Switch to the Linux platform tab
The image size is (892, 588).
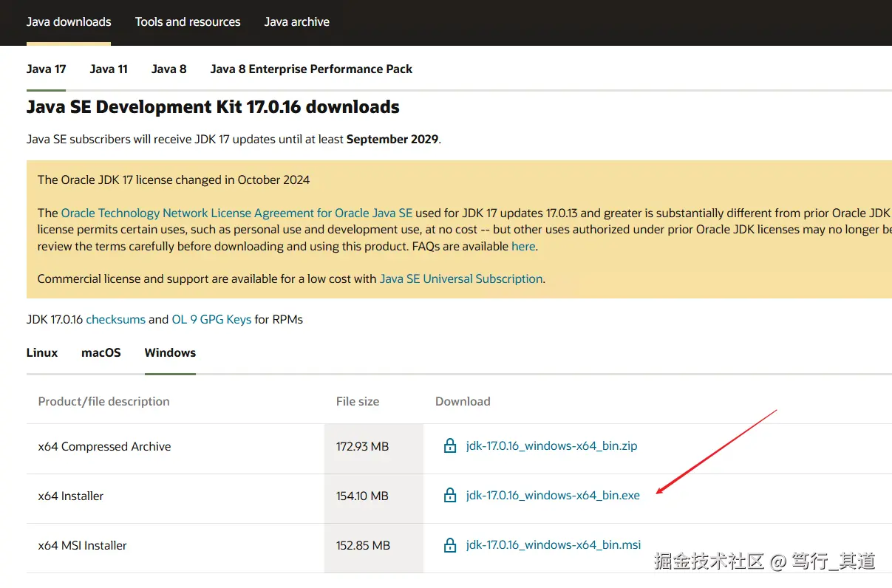point(42,352)
